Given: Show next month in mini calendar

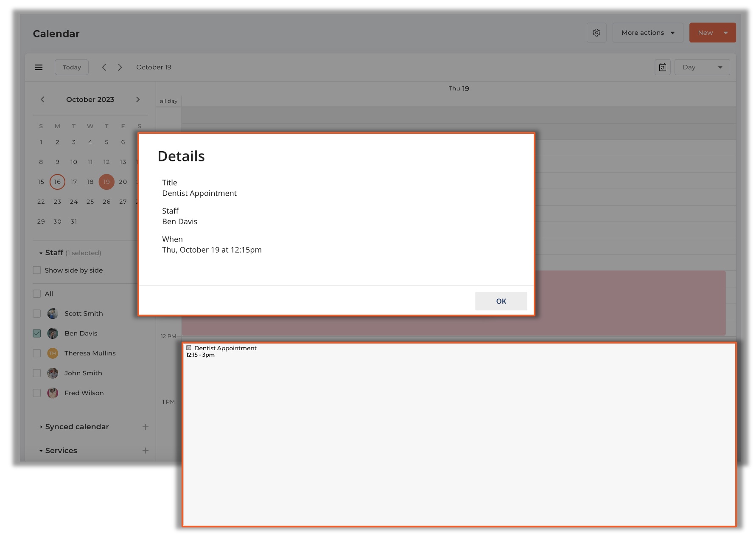Looking at the screenshot, I should [138, 99].
